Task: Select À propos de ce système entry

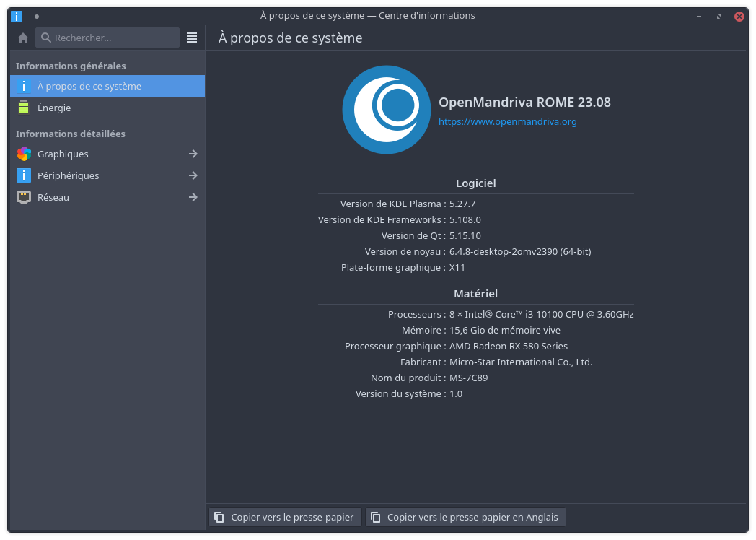Action: click(107, 86)
